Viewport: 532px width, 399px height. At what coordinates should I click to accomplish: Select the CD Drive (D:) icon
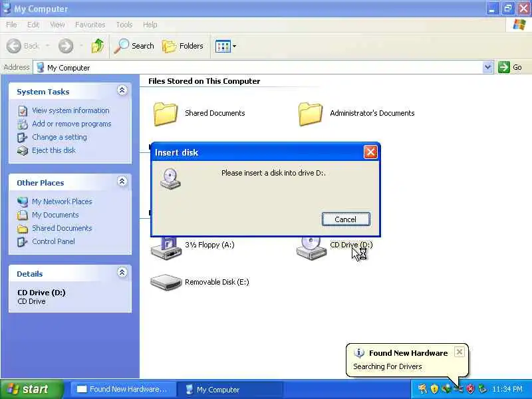point(311,249)
